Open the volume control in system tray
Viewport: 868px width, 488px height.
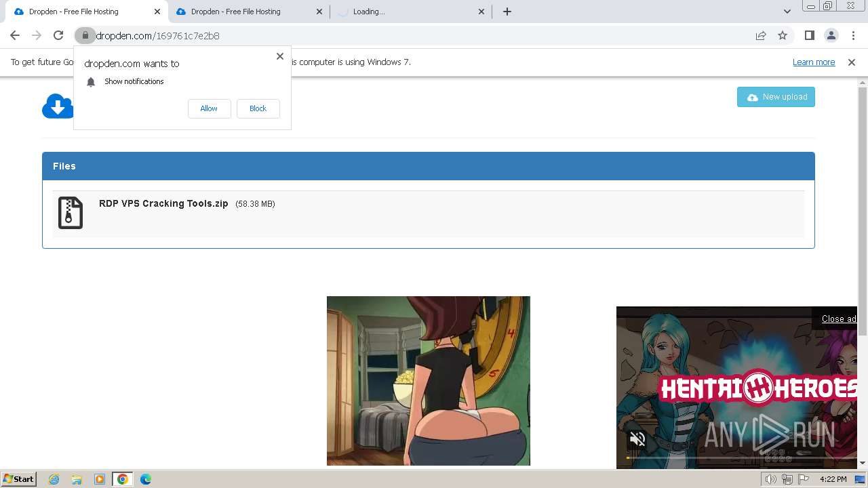770,479
